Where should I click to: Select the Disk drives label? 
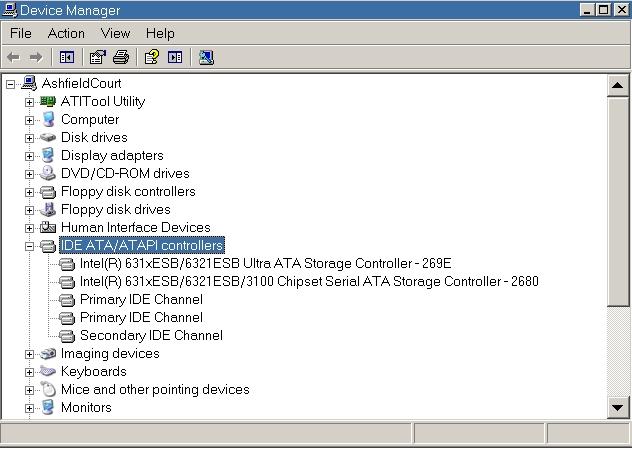point(94,137)
